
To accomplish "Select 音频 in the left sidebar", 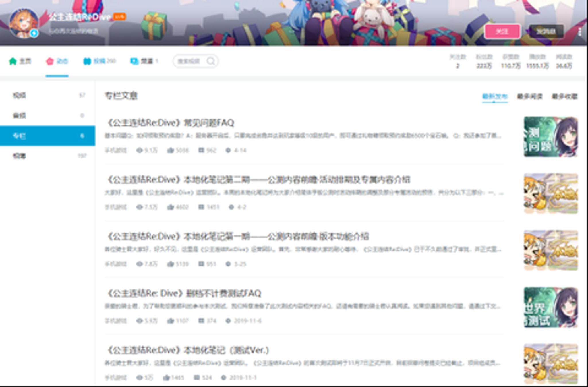I will (48, 115).
